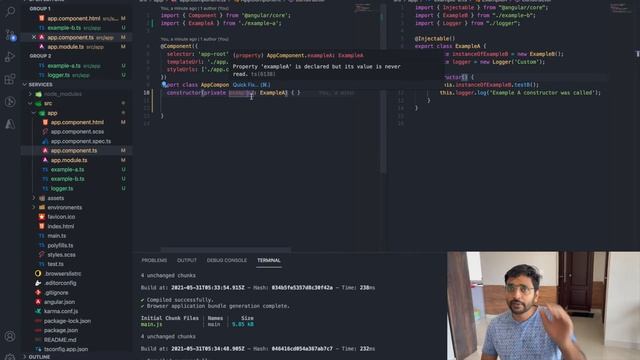640x360 pixels.
Task: Click the lightbulb code action icon on line 9
Action: [164, 84]
